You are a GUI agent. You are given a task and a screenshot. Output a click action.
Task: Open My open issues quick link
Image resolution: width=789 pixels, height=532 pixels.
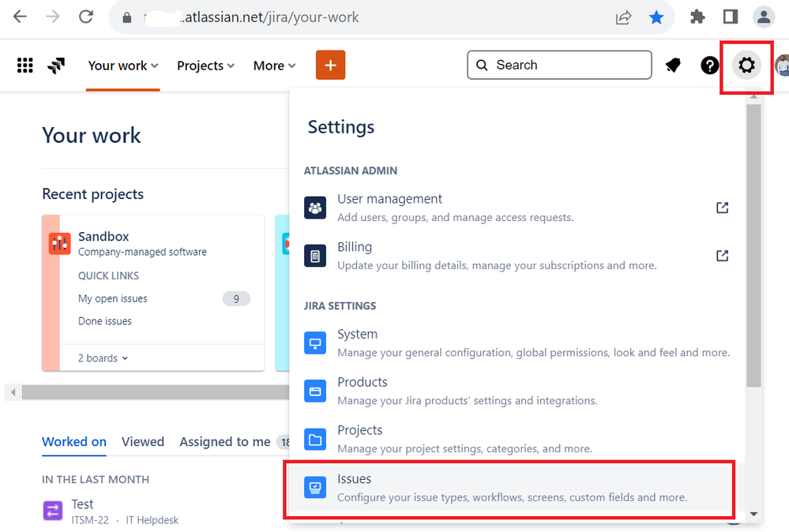point(113,298)
